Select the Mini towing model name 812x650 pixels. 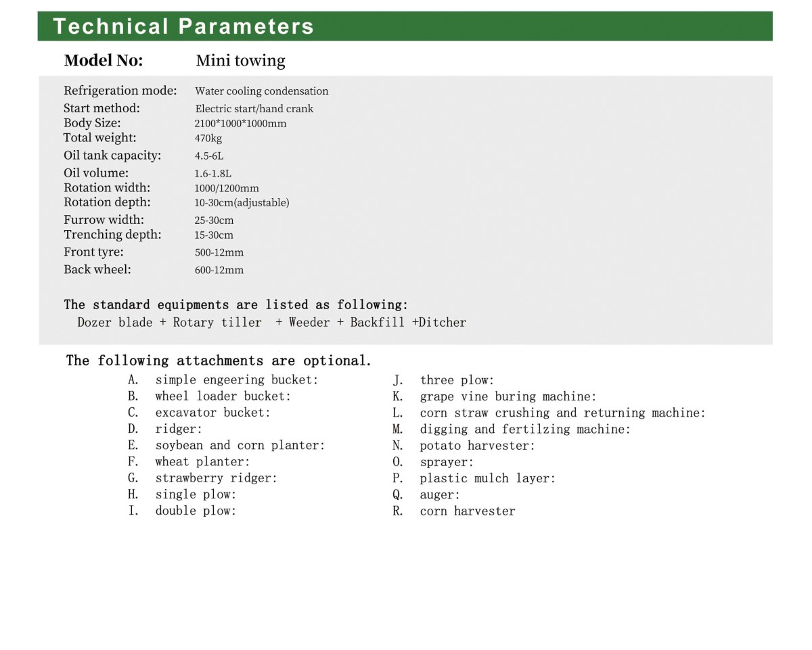pyautogui.click(x=240, y=61)
